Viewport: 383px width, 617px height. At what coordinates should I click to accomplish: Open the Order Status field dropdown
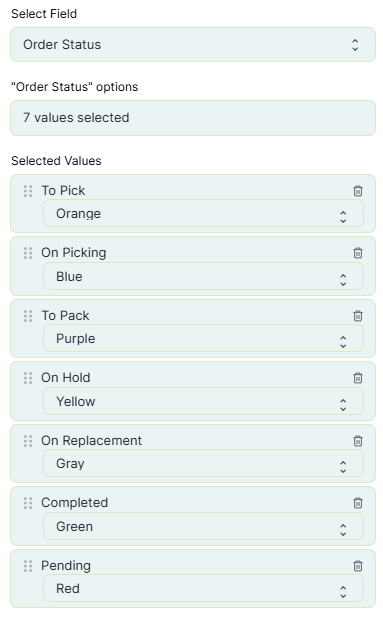click(x=193, y=44)
